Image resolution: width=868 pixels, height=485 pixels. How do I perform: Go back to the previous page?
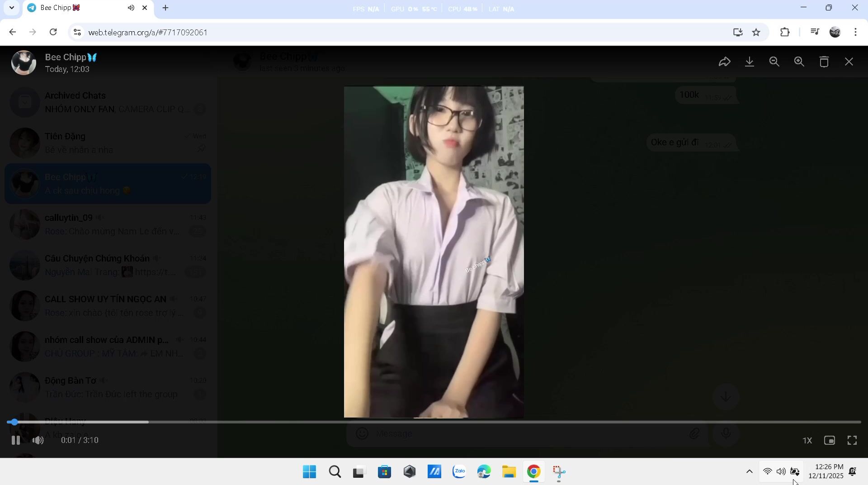[12, 32]
